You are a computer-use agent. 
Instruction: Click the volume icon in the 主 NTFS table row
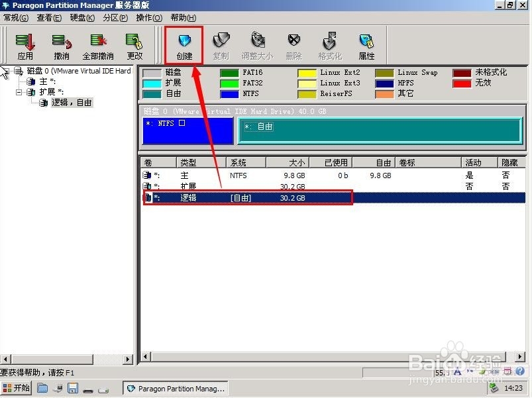click(x=147, y=175)
